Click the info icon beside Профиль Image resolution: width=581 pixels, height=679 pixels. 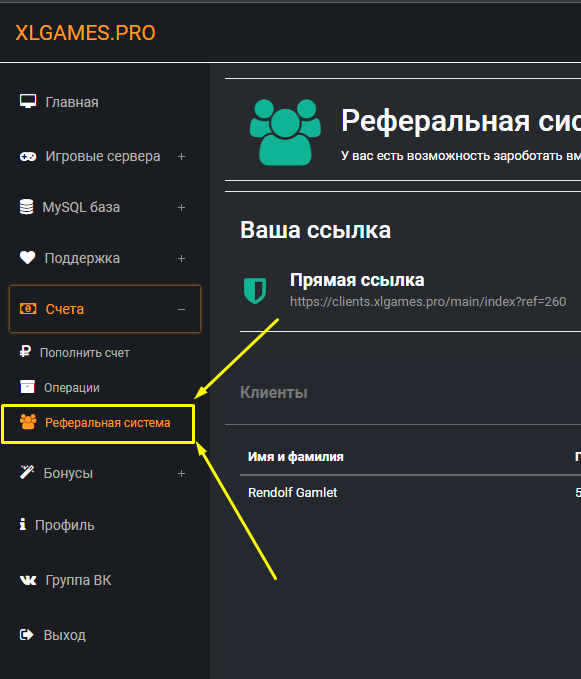(23, 524)
